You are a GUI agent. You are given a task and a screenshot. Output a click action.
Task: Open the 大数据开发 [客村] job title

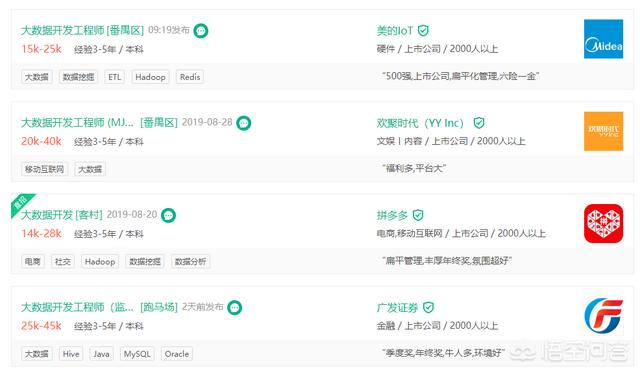click(62, 215)
